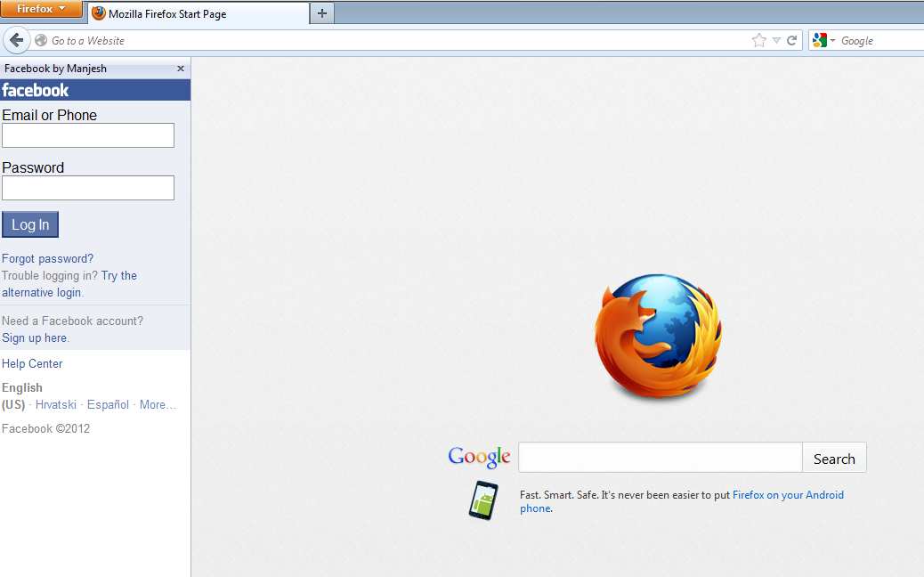Open Firefox on your Android phone link
Viewport: 924px width, 577px height.
(x=682, y=501)
